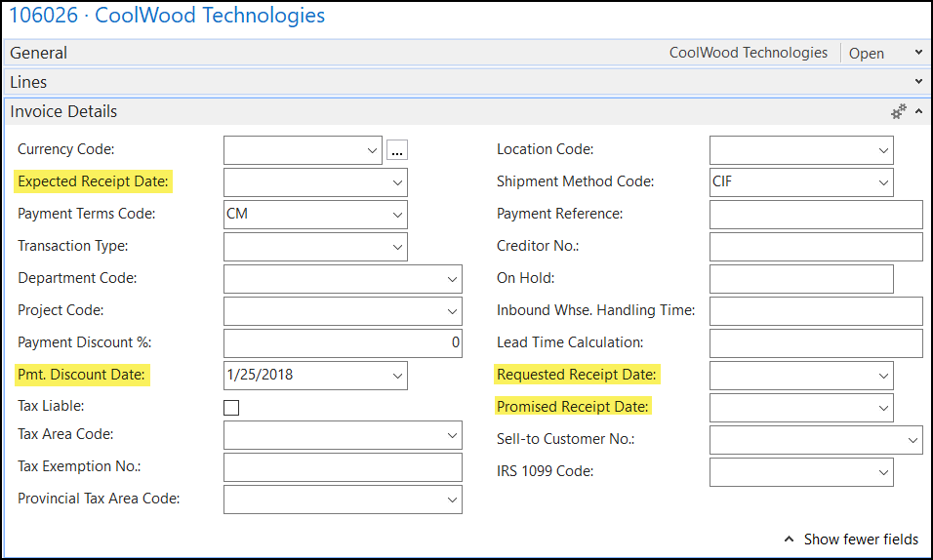Click the caret next to Show fewer fields
The width and height of the screenshot is (933, 560).
click(789, 540)
